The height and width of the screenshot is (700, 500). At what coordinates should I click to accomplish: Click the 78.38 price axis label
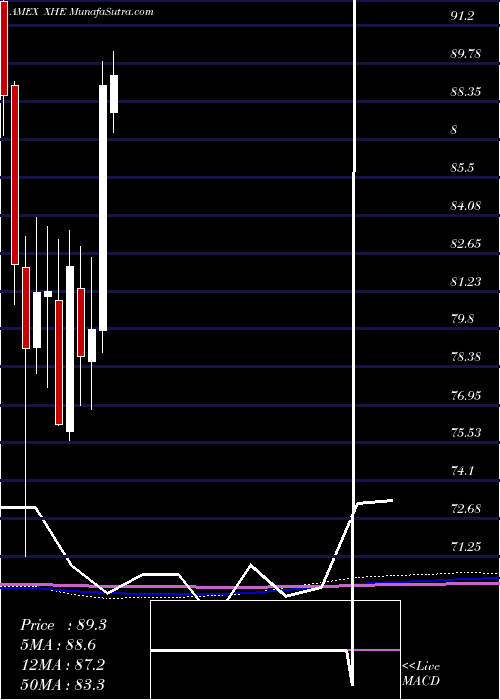click(x=466, y=357)
